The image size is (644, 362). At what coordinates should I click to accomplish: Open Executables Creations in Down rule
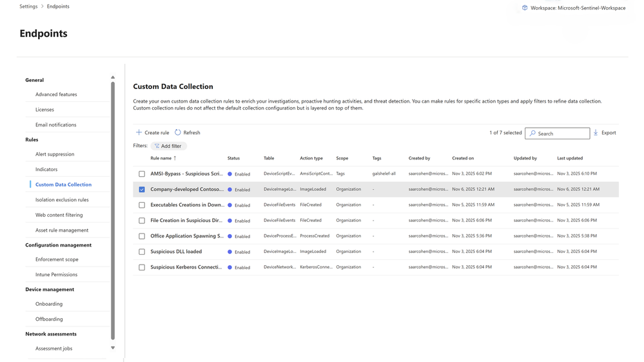click(x=188, y=205)
